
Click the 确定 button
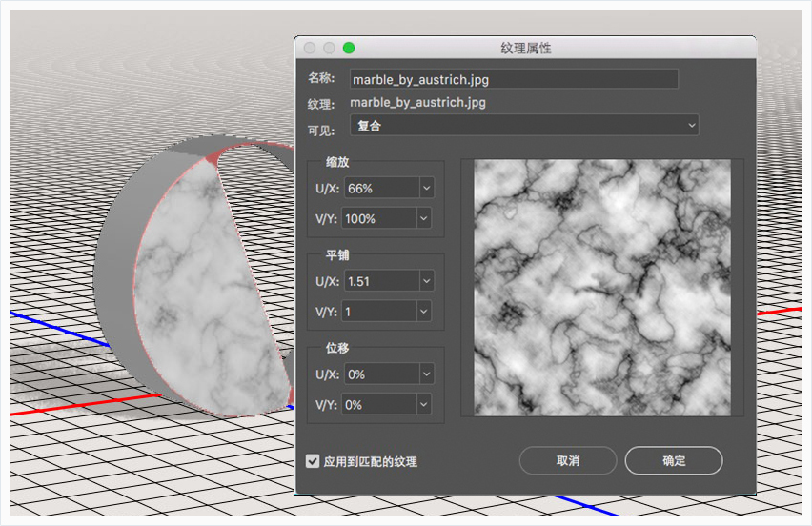tap(674, 460)
